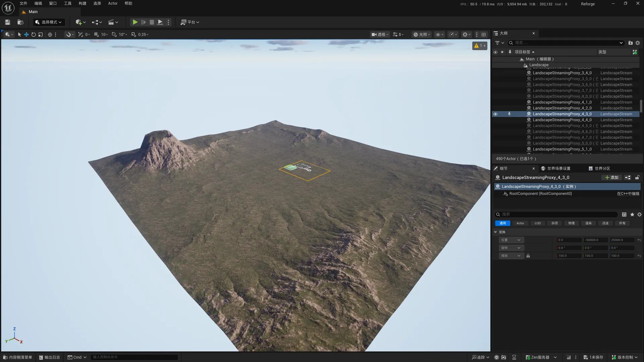This screenshot has width=644, height=362.
Task: Toggle rotation snapping icon
Action: click(114, 35)
